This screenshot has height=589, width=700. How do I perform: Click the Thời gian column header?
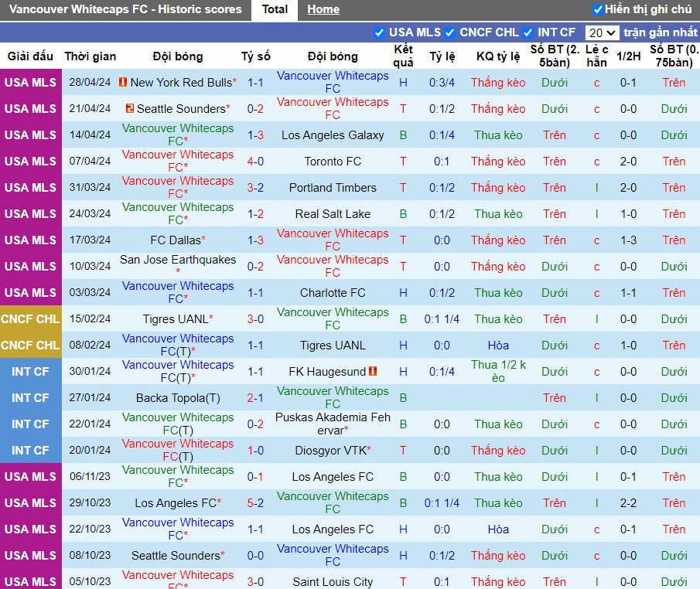[90, 56]
